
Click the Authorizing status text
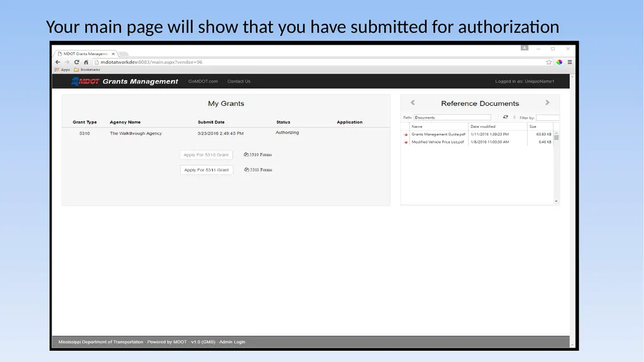(x=287, y=132)
